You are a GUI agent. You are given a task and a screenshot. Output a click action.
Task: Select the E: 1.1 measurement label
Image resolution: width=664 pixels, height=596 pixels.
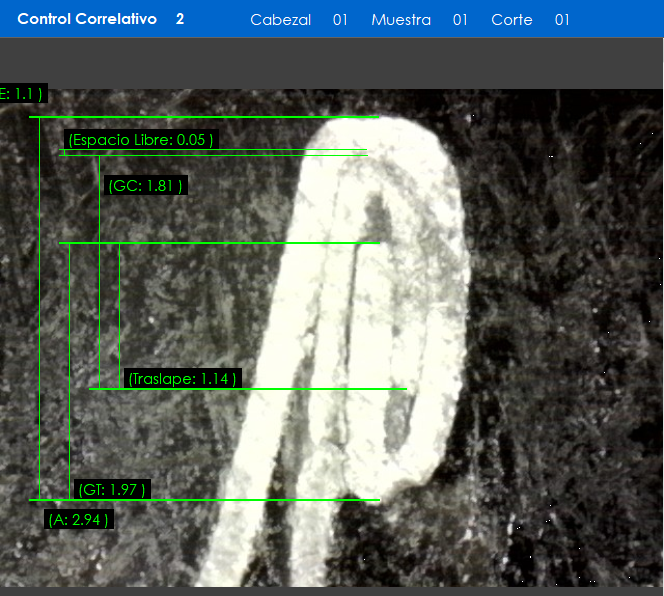22,94
